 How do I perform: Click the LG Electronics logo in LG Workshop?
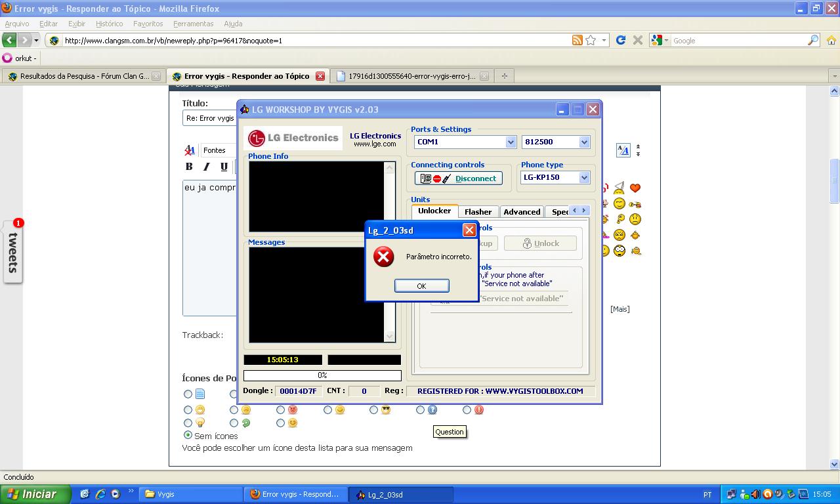click(293, 138)
